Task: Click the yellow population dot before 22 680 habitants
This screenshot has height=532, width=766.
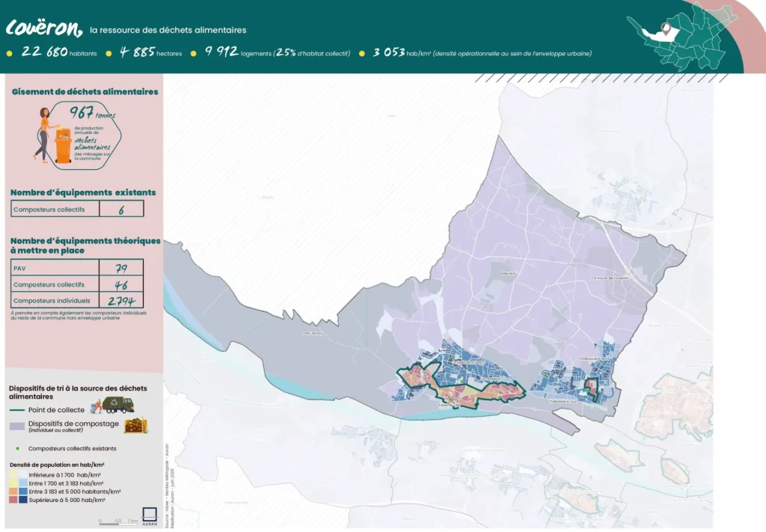Action: pyautogui.click(x=9, y=55)
